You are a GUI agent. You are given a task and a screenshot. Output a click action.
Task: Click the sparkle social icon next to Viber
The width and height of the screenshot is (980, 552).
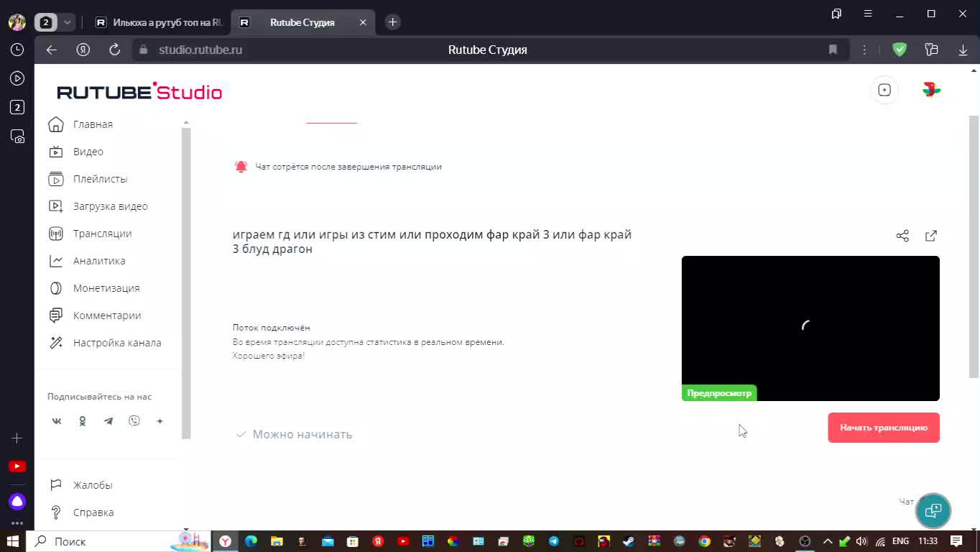(x=160, y=421)
